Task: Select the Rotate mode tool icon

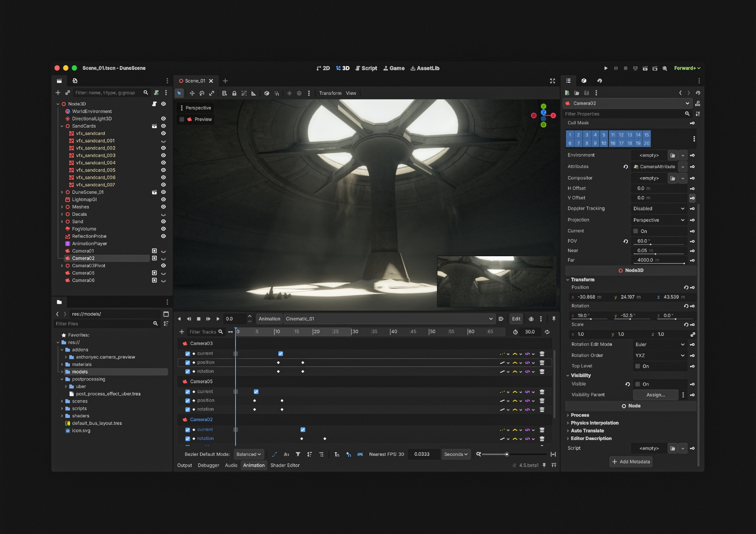Action: pos(202,93)
